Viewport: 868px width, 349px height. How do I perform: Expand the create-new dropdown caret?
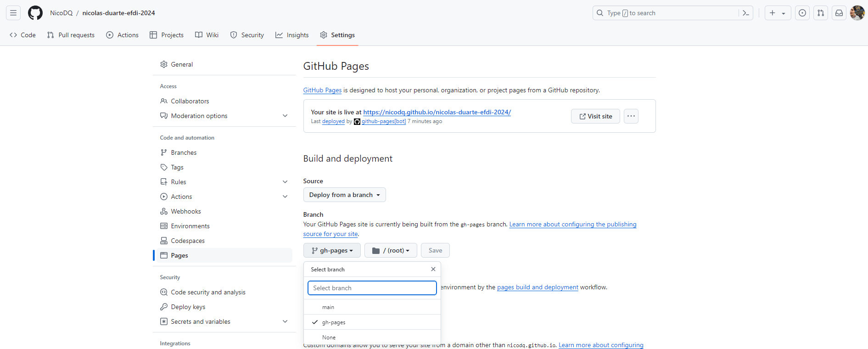(x=784, y=13)
